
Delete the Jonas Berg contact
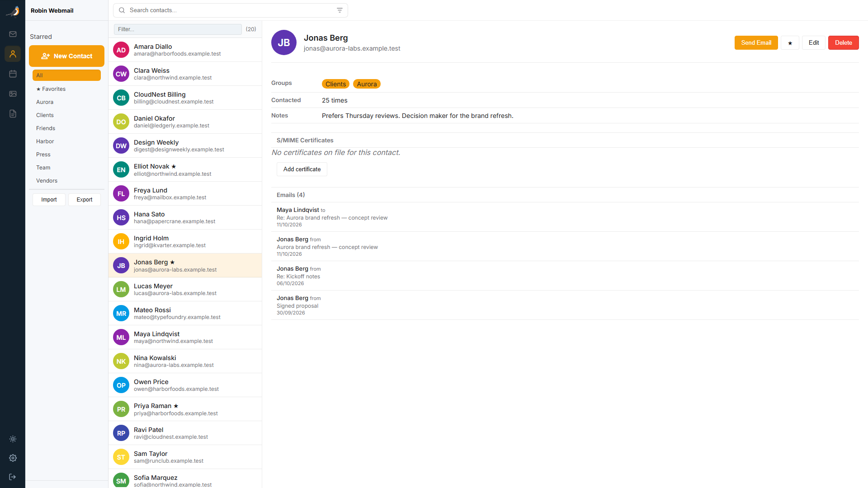[x=843, y=42]
